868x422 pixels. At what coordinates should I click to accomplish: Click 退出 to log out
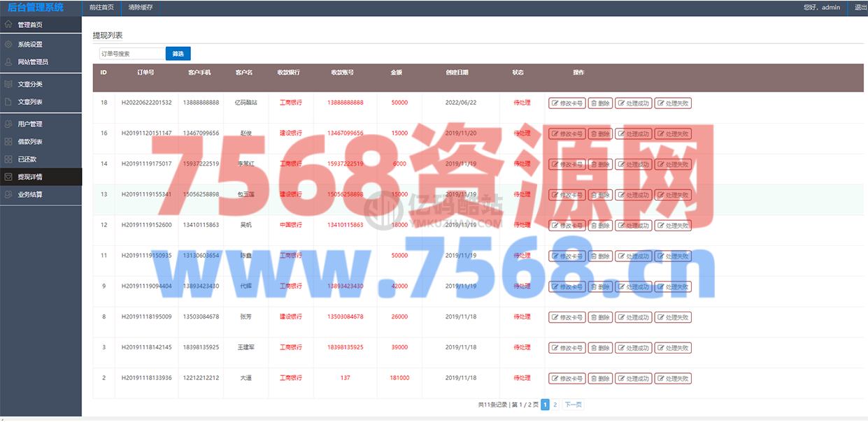point(860,7)
